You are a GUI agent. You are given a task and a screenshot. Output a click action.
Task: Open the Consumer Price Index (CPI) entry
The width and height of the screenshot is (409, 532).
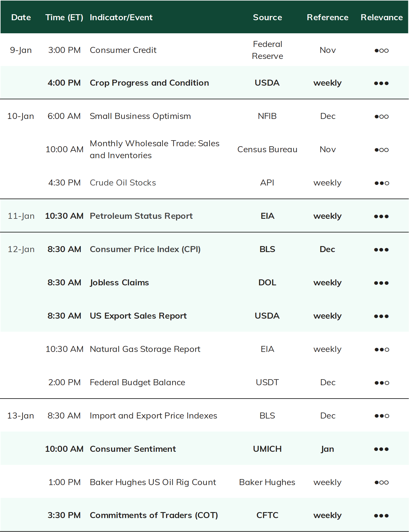tap(145, 249)
